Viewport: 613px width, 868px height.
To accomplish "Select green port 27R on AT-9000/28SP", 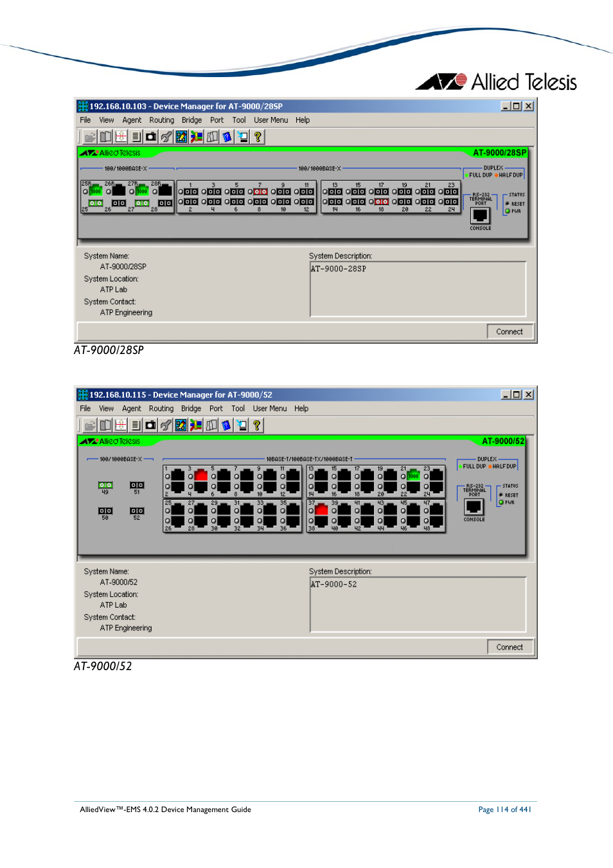I will pos(142,191).
